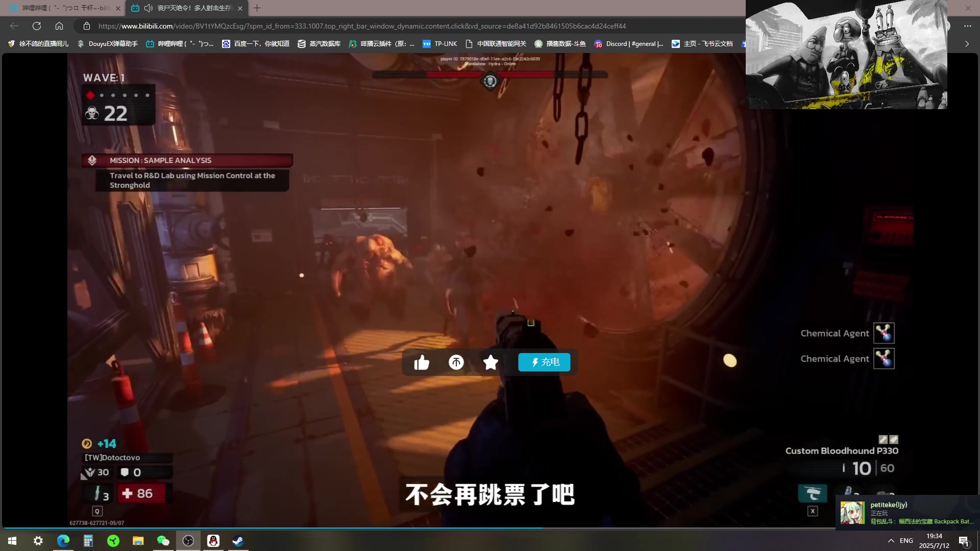The height and width of the screenshot is (551, 980).
Task: Select the 丧尸灭绝令 video tab
Action: point(187,8)
